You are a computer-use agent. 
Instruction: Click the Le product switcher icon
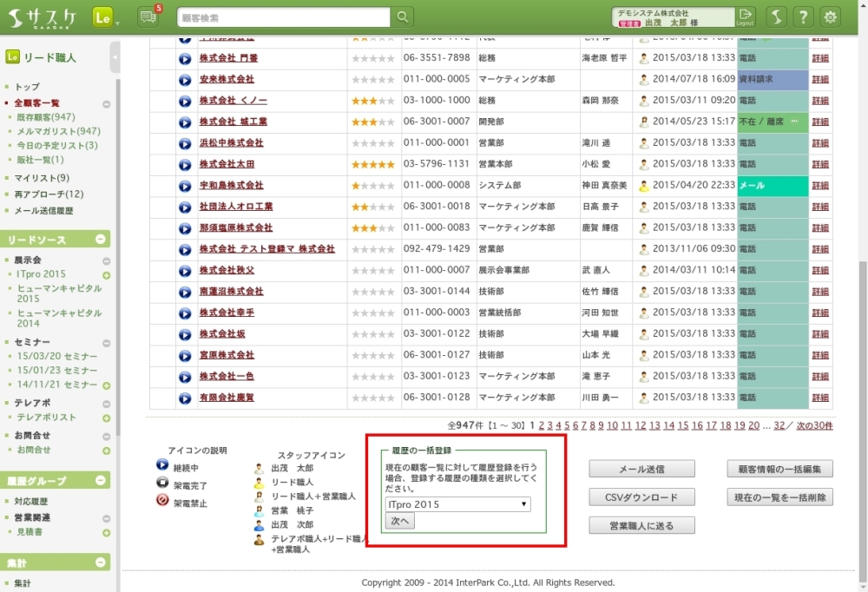pos(103,17)
